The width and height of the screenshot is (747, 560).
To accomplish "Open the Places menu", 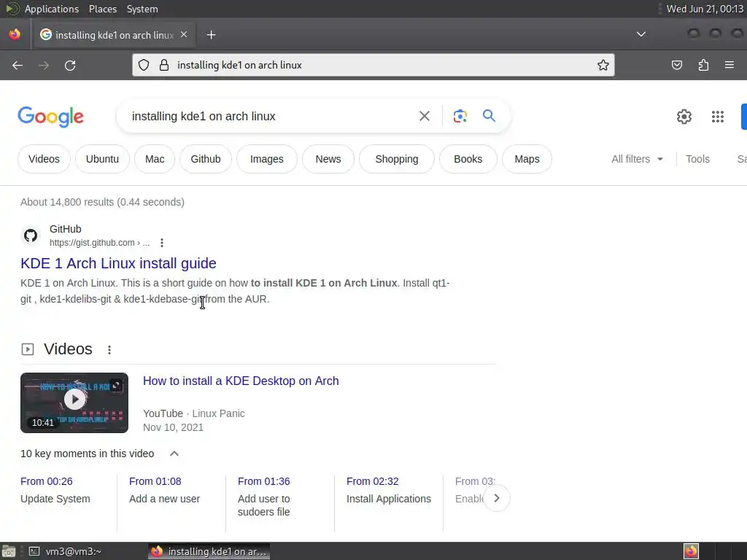I will [x=102, y=9].
